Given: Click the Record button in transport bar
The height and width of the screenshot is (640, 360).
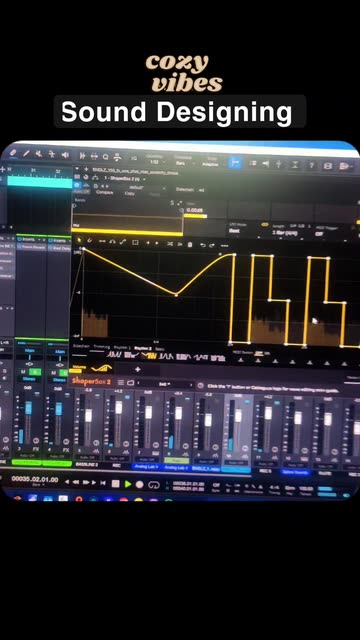Looking at the screenshot, I should 140,484.
